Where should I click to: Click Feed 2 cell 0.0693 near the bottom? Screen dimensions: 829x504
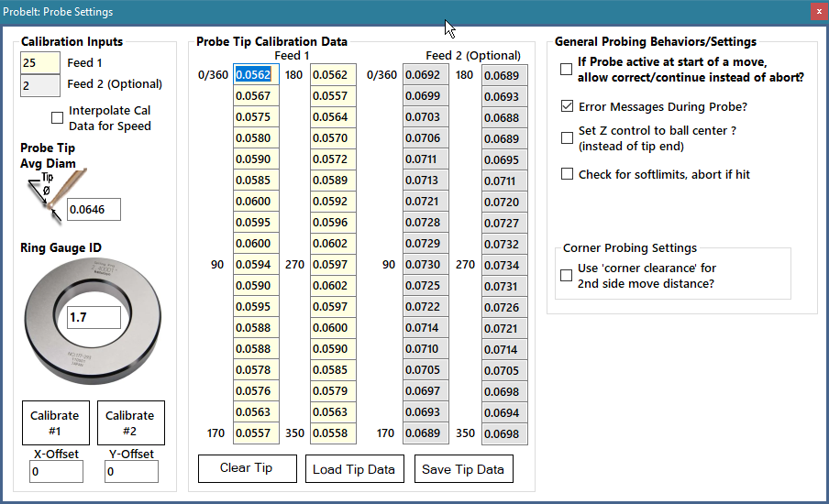click(426, 412)
